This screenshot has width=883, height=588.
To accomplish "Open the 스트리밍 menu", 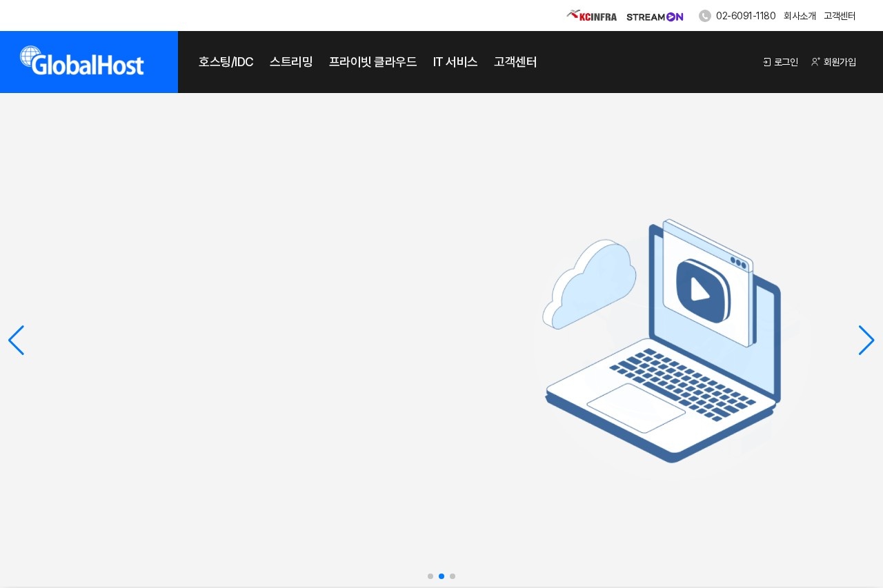I will [290, 62].
